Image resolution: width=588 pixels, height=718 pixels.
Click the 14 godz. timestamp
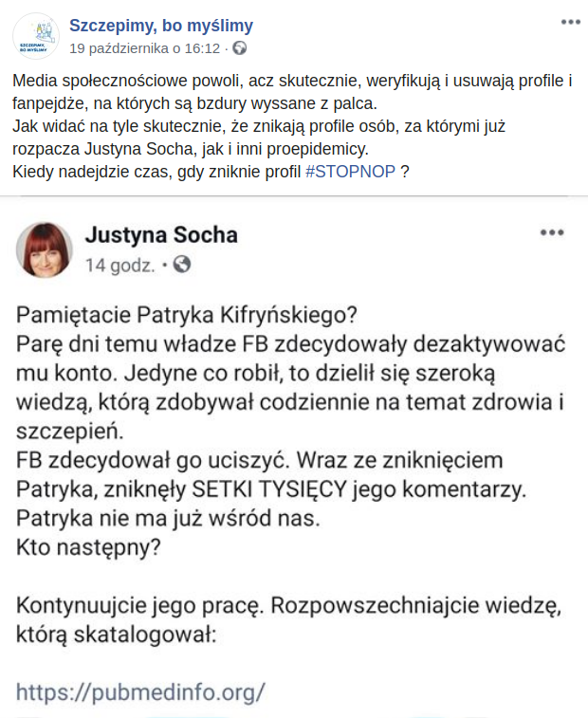tap(119, 266)
